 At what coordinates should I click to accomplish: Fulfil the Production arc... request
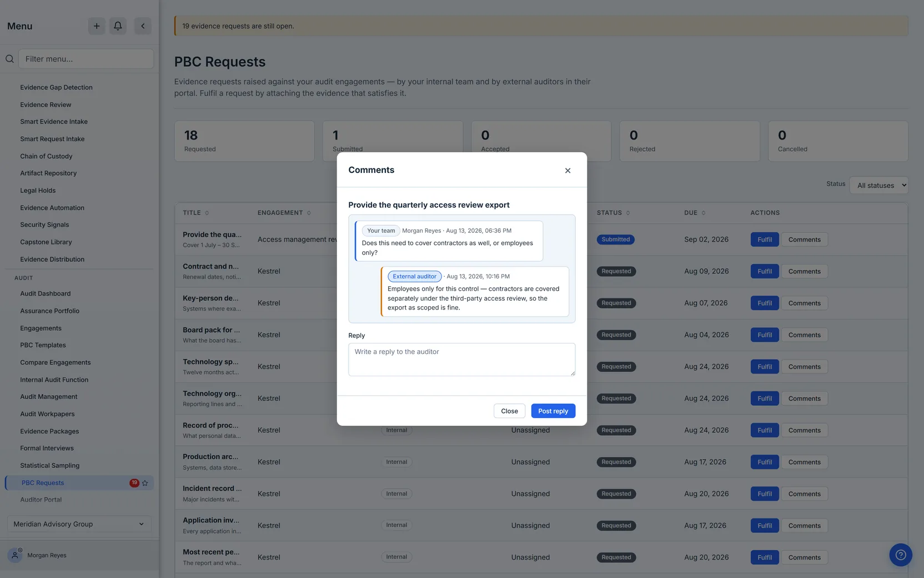coord(765,462)
